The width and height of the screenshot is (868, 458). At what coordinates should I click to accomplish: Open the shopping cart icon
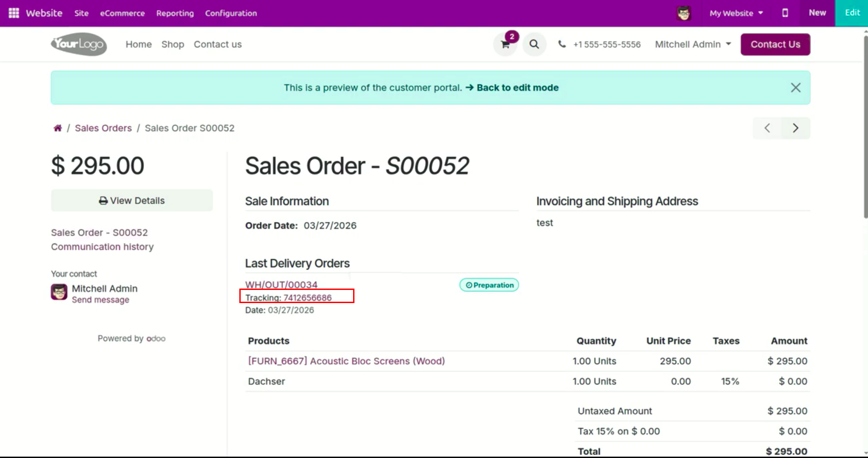(505, 44)
